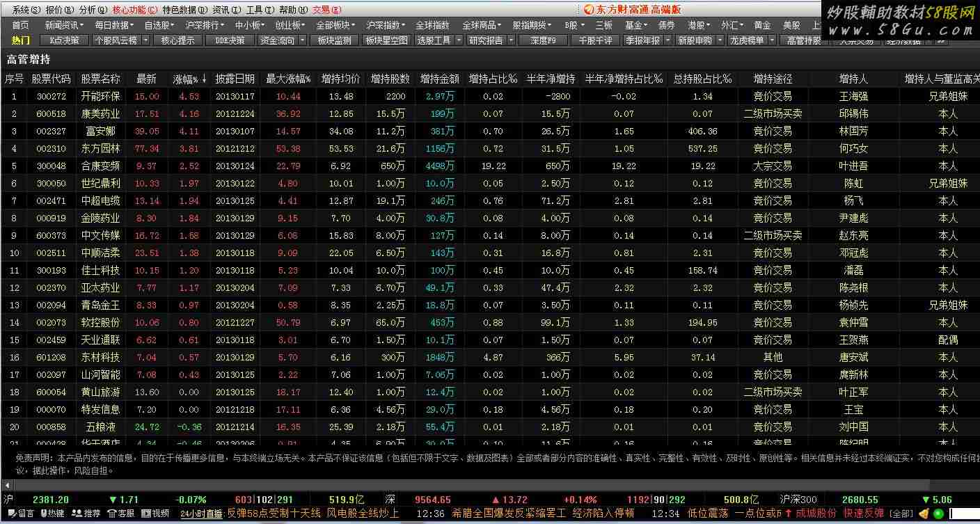
Task: Click 黄山旅游 stock name
Action: coord(100,392)
